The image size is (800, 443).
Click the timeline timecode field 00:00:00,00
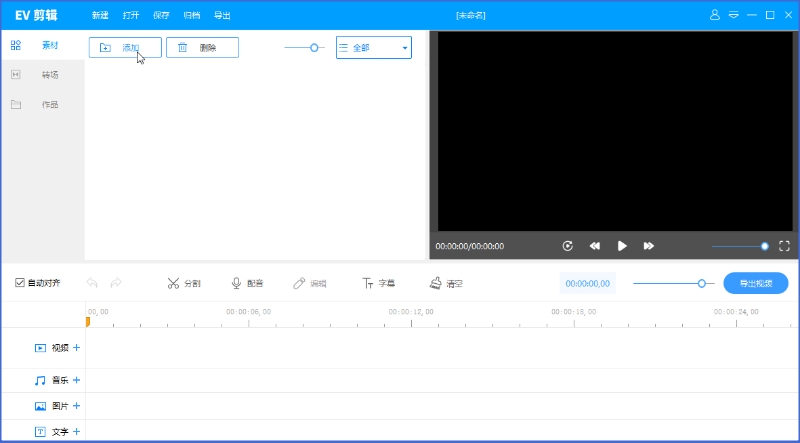[588, 283]
